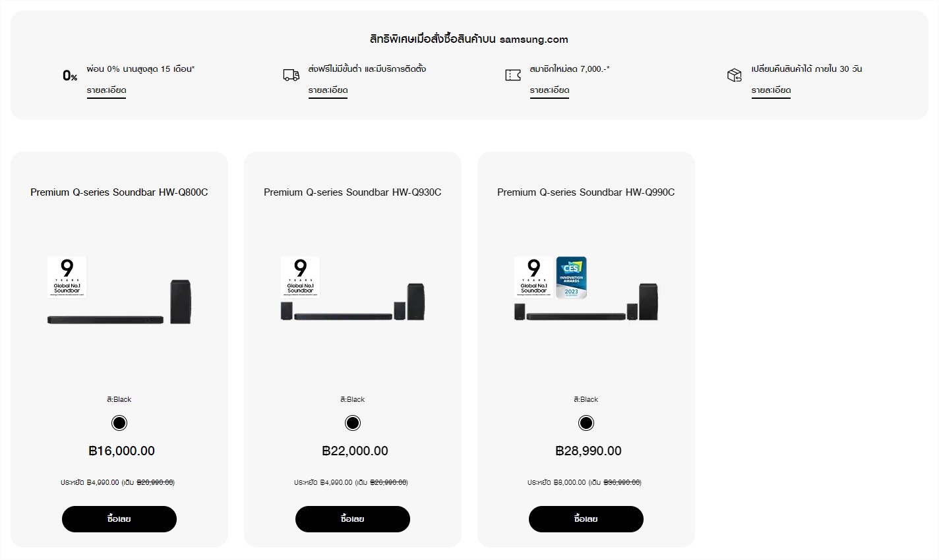Open details link under 0% installment offer
This screenshot has width=939, height=560.
[106, 90]
